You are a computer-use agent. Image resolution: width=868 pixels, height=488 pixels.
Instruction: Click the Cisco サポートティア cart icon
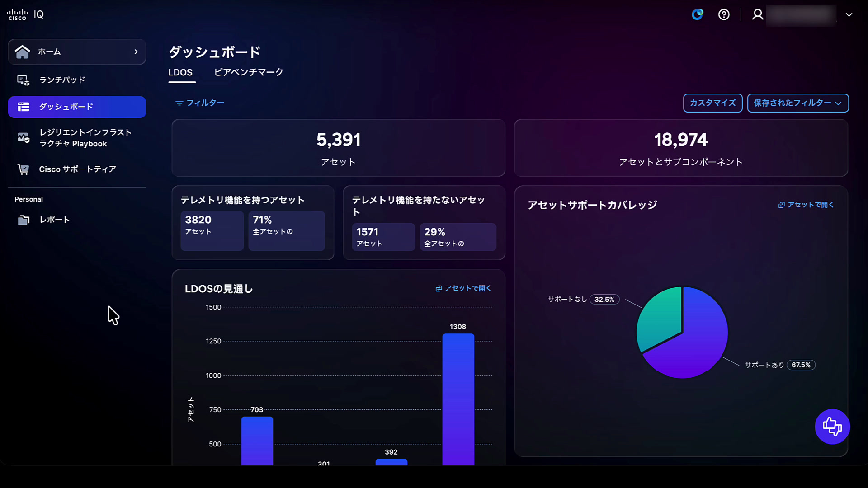click(23, 169)
